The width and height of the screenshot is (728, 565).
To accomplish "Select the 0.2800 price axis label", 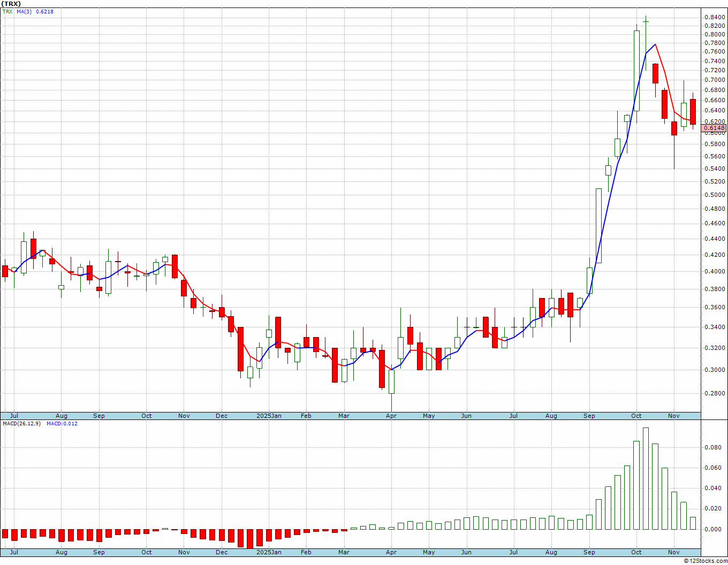I will (x=715, y=394).
